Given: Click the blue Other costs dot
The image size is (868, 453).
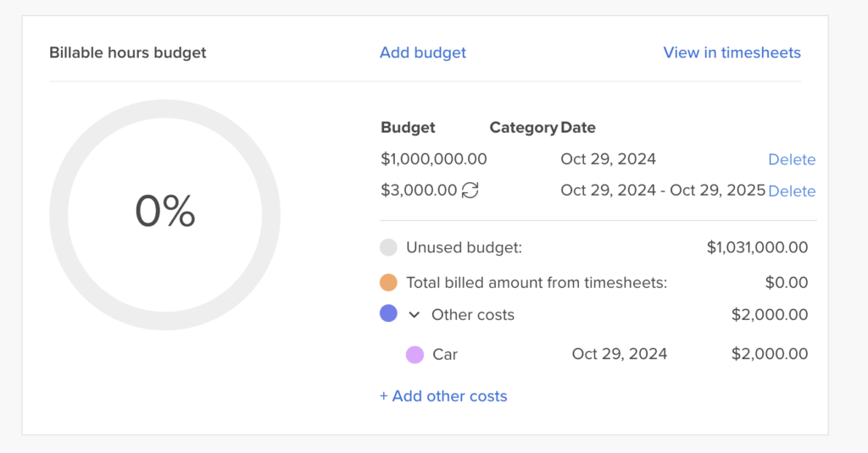Looking at the screenshot, I should pyautogui.click(x=388, y=313).
